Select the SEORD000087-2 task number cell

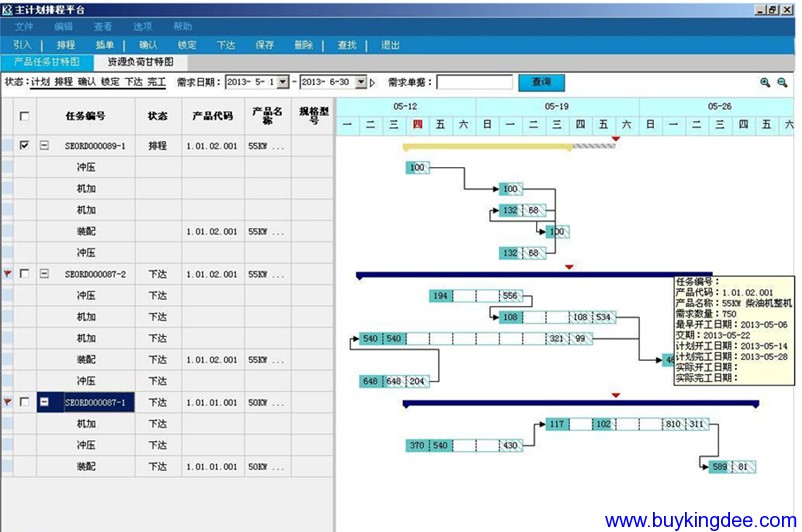(x=95, y=274)
